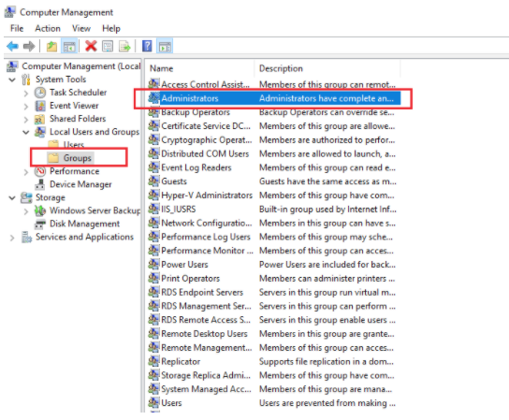The image size is (509, 420).
Task: Click the blue Help question mark icon
Action: (147, 46)
